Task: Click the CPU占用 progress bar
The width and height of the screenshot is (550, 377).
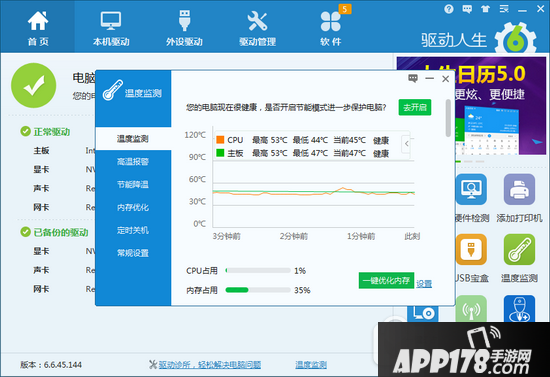Action: click(258, 270)
